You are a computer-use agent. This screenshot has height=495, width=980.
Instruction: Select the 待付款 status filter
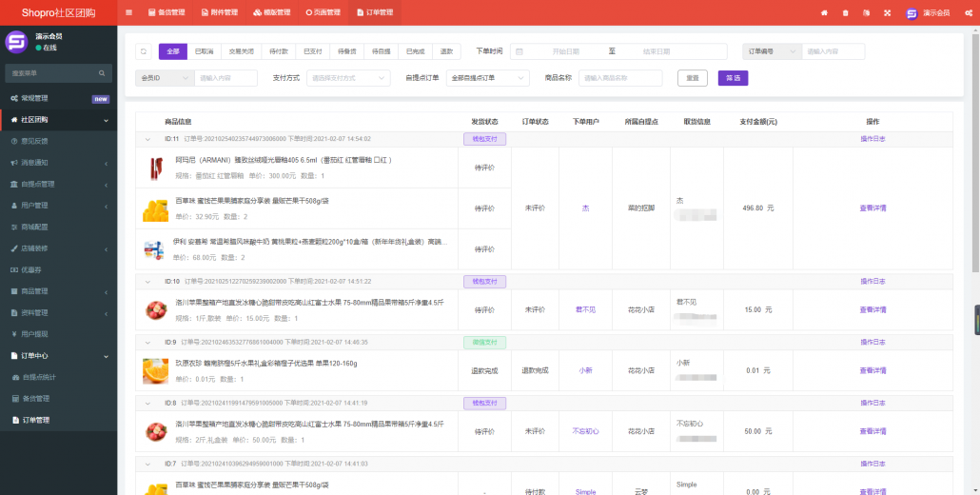click(x=278, y=51)
